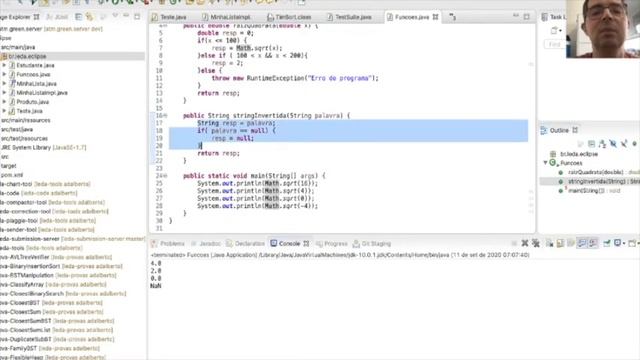Open the Git Staging view tab
The height and width of the screenshot is (360, 640).
[x=372, y=244]
